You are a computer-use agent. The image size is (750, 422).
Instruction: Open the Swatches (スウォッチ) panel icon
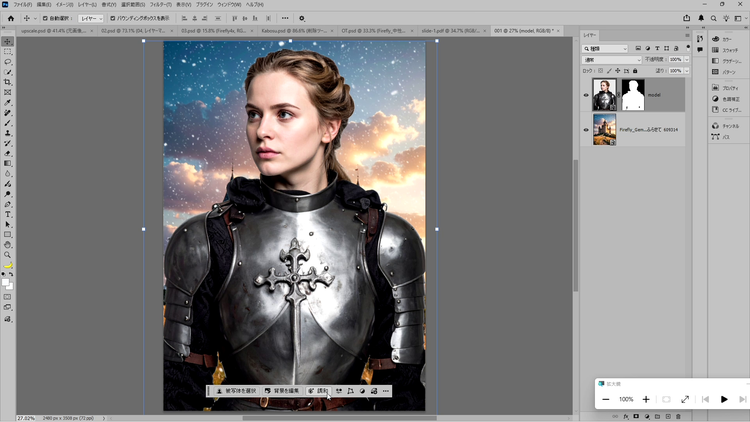coord(715,49)
